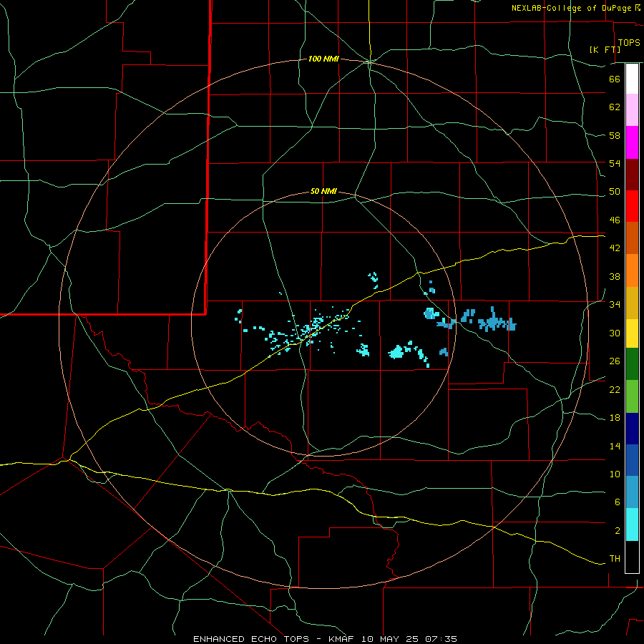Click the 'KMAF' radar site identifier

click(x=341, y=639)
